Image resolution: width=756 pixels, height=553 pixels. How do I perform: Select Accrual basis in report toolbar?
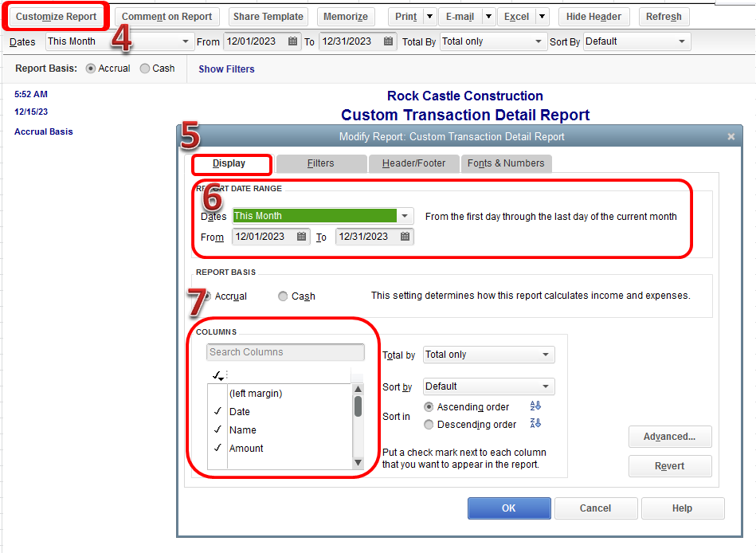(91, 69)
